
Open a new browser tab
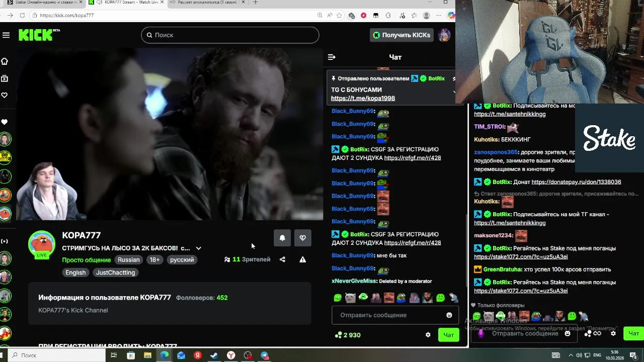[x=255, y=3]
